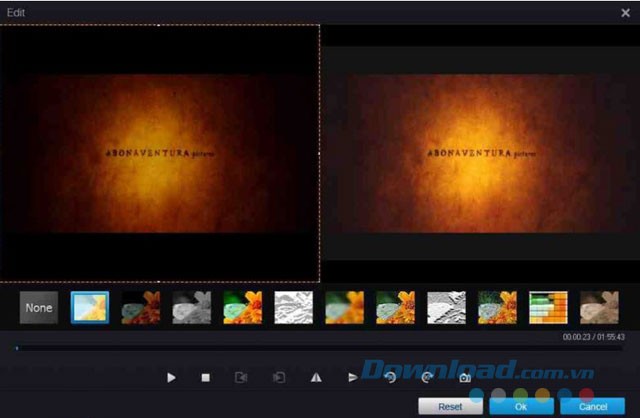Image resolution: width=640 pixels, height=418 pixels.
Task: Click the output preview pane on right
Action: (x=480, y=153)
